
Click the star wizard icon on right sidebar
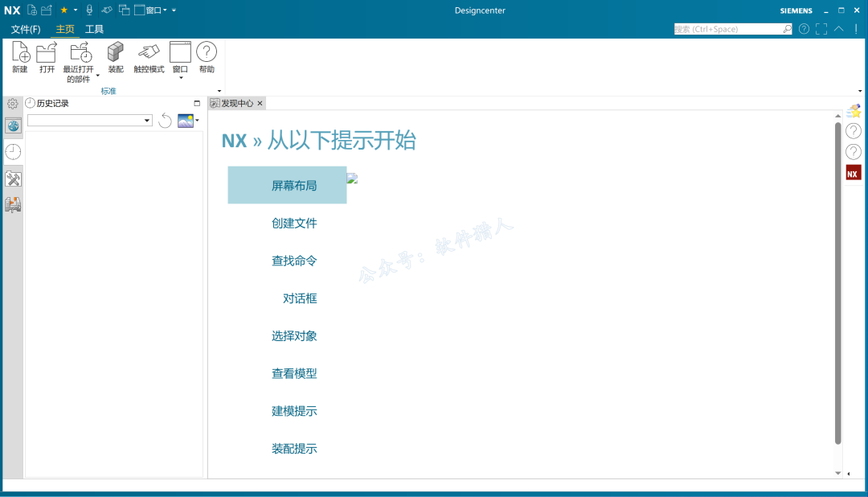(854, 111)
